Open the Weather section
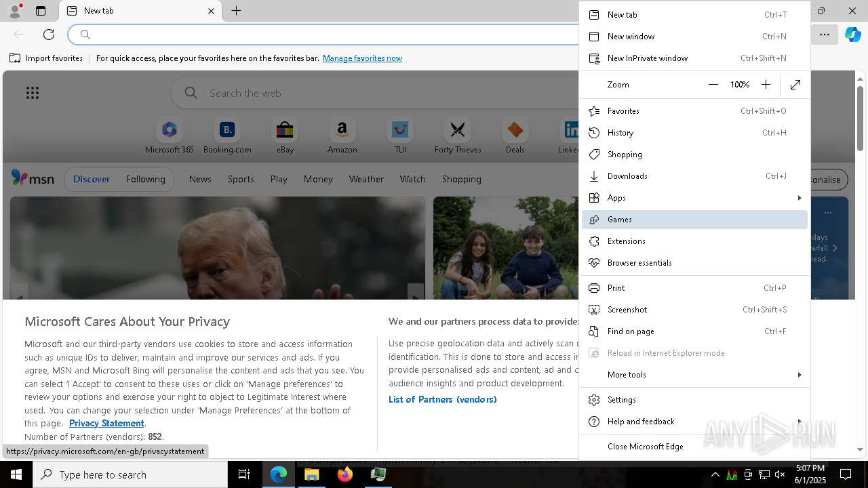This screenshot has width=868, height=488. (x=366, y=179)
